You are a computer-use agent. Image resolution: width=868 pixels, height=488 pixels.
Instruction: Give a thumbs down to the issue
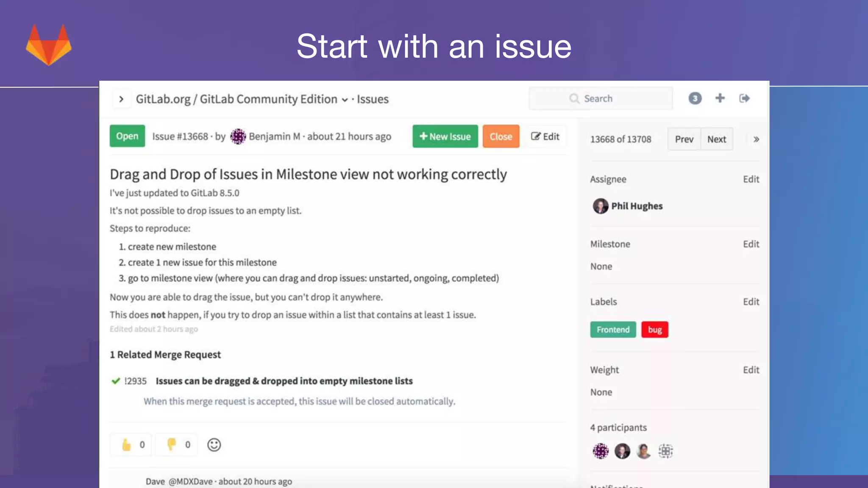pos(177,444)
